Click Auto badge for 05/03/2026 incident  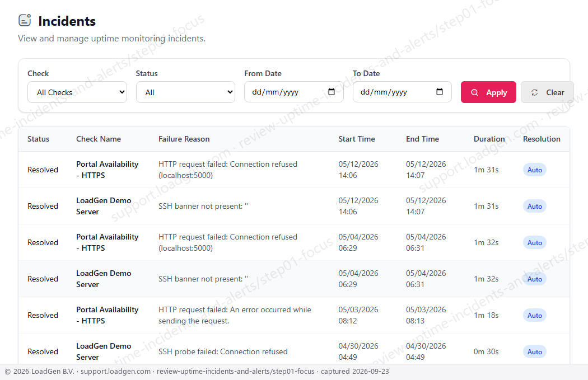[x=535, y=315]
